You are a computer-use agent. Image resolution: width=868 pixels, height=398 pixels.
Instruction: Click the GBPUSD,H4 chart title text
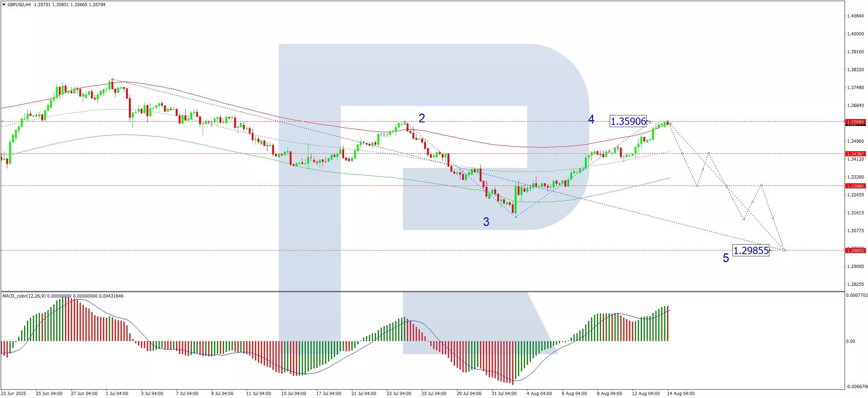click(19, 5)
